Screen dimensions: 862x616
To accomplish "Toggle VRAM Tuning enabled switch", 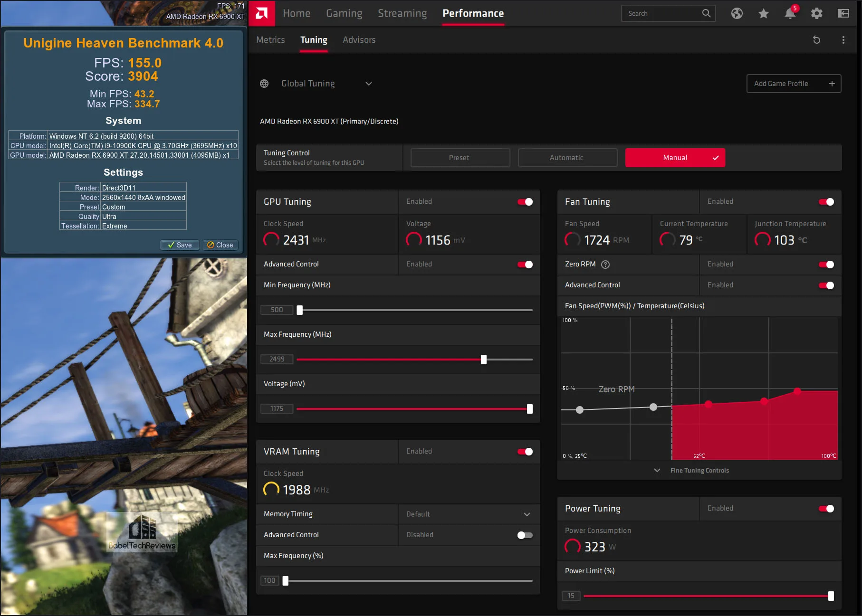I will click(x=525, y=452).
